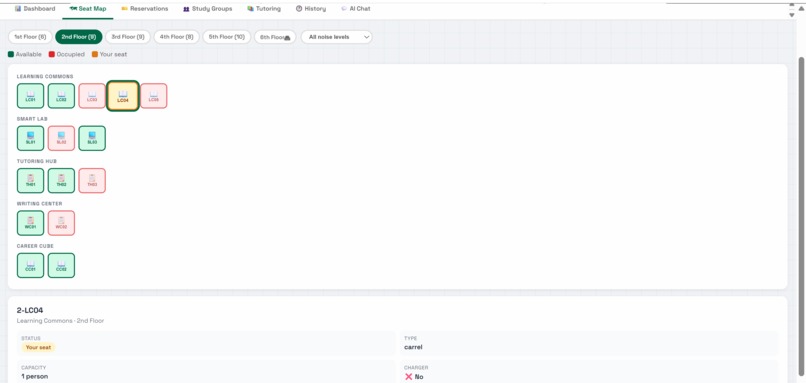Image resolution: width=806 pixels, height=383 pixels.
Task: Show 4th Floor seats
Action: pos(176,37)
